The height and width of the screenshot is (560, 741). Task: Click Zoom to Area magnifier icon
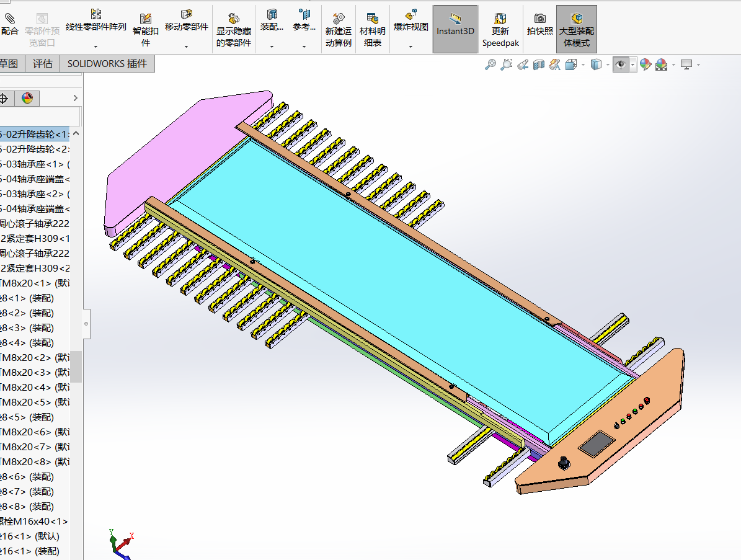[506, 64]
